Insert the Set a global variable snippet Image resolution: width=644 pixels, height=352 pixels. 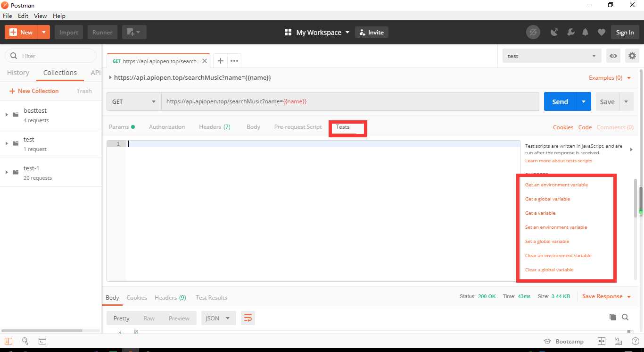(547, 242)
